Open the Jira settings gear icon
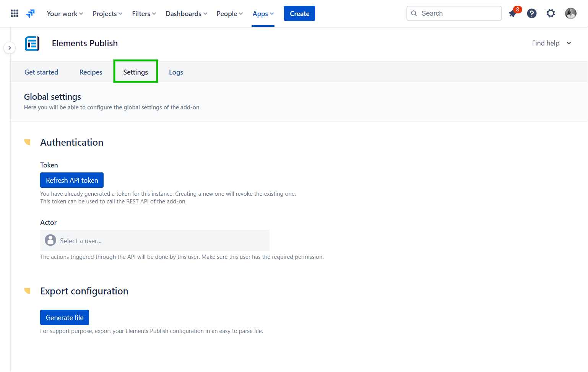 point(551,14)
